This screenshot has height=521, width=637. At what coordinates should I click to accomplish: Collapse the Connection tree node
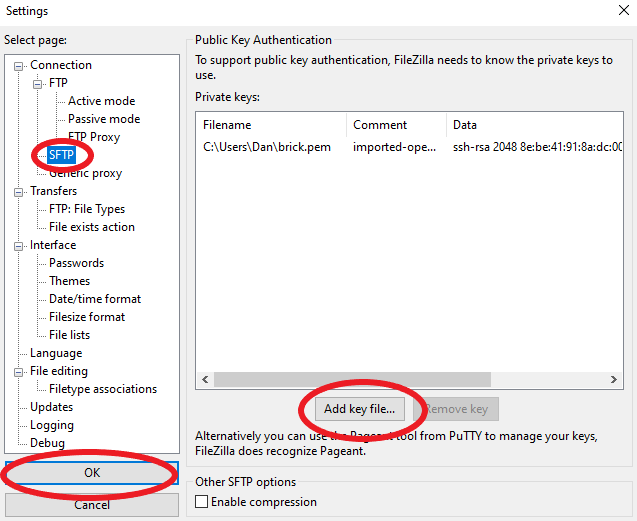pos(18,66)
